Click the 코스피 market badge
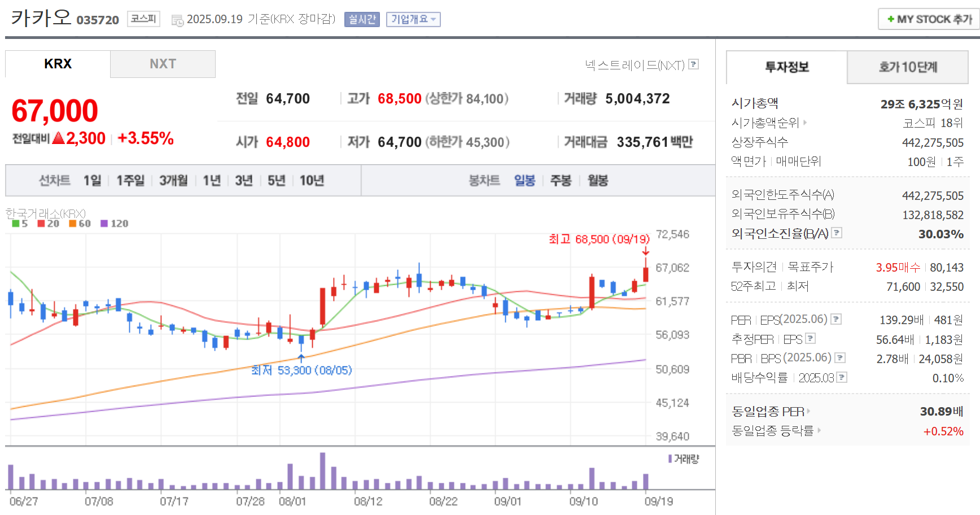 point(143,19)
